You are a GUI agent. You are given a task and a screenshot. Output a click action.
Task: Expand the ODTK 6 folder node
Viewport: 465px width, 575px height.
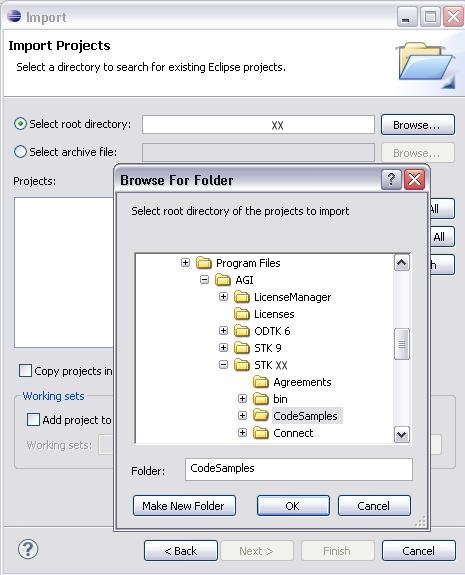click(223, 330)
